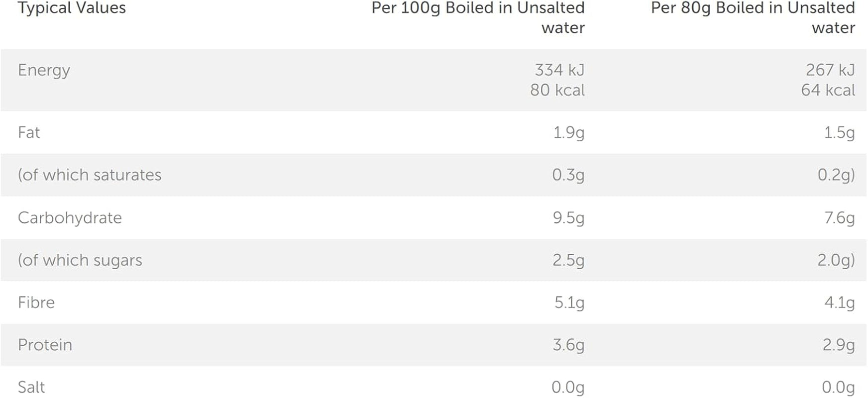
Task: Click the 0.0g salt per 100g value
Action: [568, 388]
